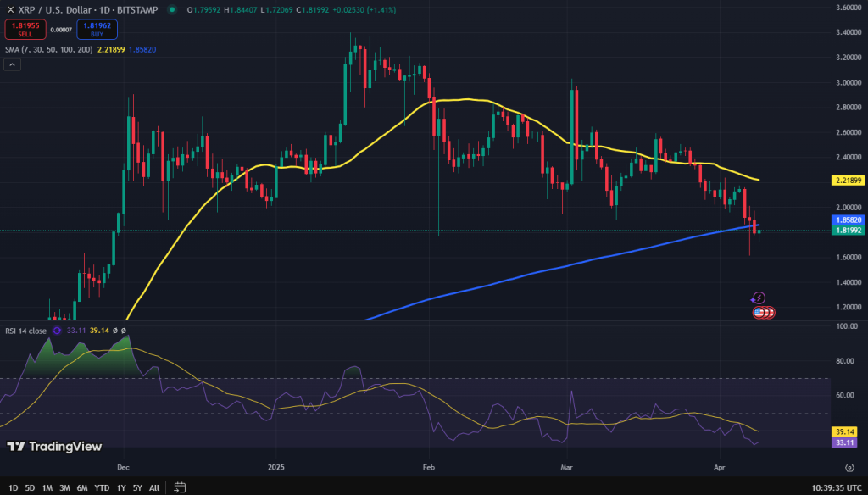This screenshot has width=868, height=495.
Task: Select the 3M time range
Action: click(x=64, y=488)
